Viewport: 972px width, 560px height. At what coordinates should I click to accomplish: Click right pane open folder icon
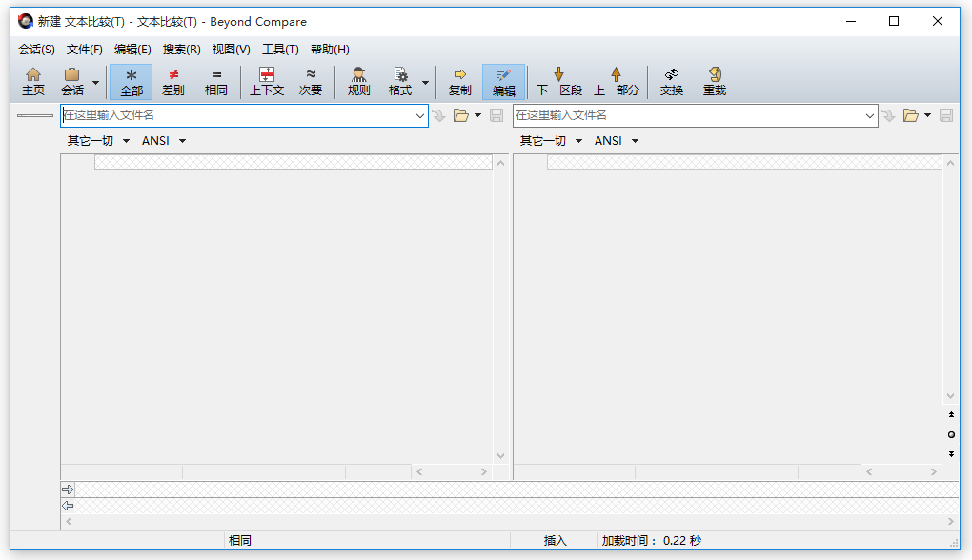911,115
